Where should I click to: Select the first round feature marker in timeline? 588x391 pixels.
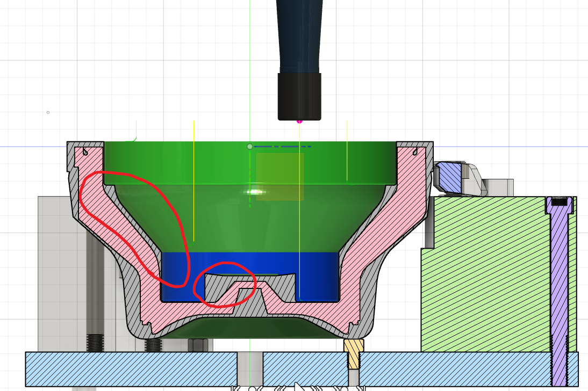[x=253, y=388]
